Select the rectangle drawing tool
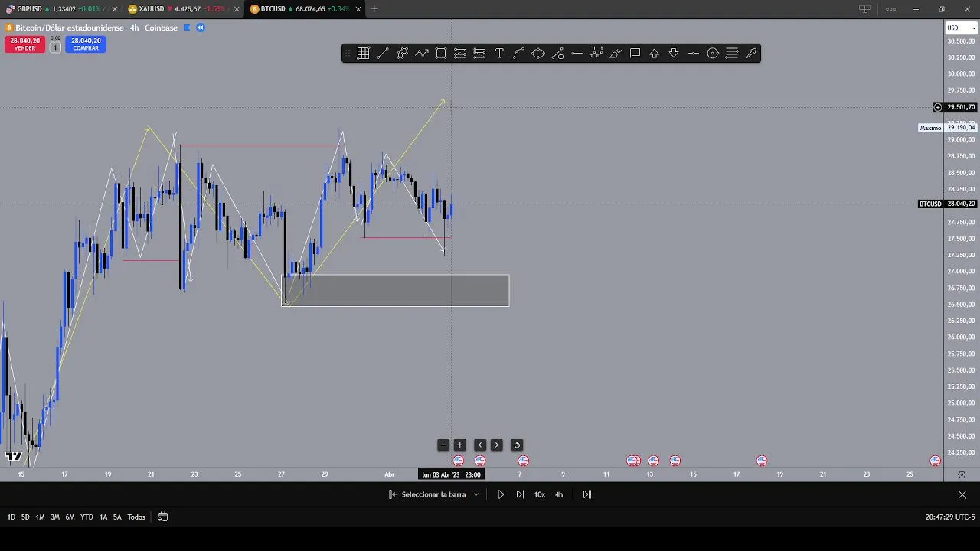The height and width of the screenshot is (551, 980). tap(441, 53)
